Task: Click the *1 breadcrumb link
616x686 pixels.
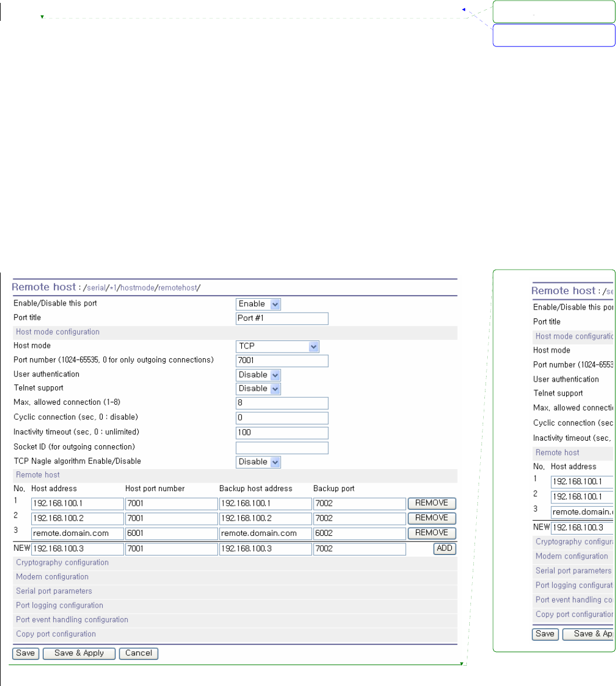Action: pyautogui.click(x=113, y=288)
